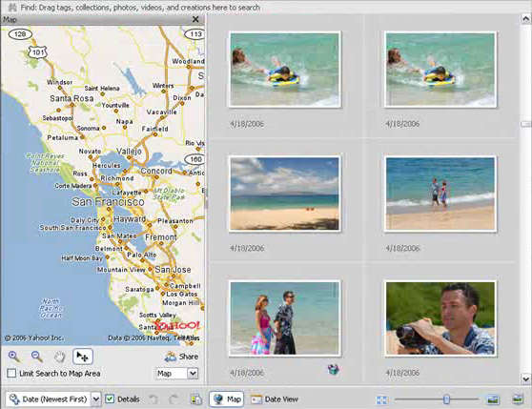Click Vallejo on the map
Image resolution: width=532 pixels, height=409 pixels.
pyautogui.click(x=129, y=152)
